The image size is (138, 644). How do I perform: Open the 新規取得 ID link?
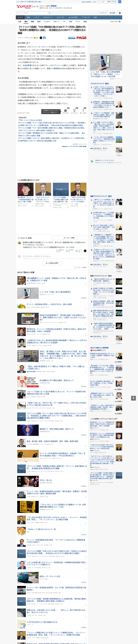click(54, 6)
